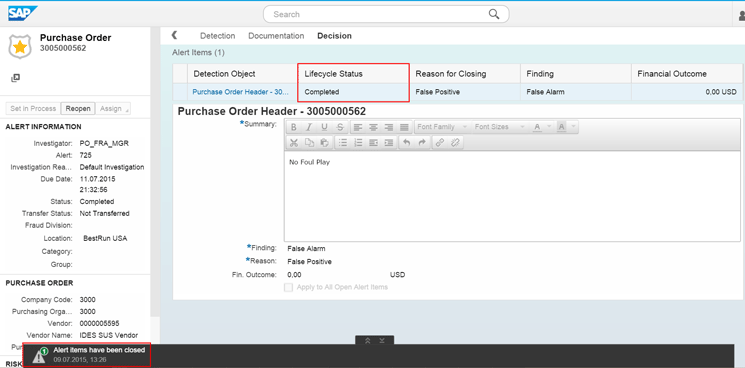Screen dimensions: 745x368
Task: Click vendor name IDES SUS Vendor
Action: point(109,335)
